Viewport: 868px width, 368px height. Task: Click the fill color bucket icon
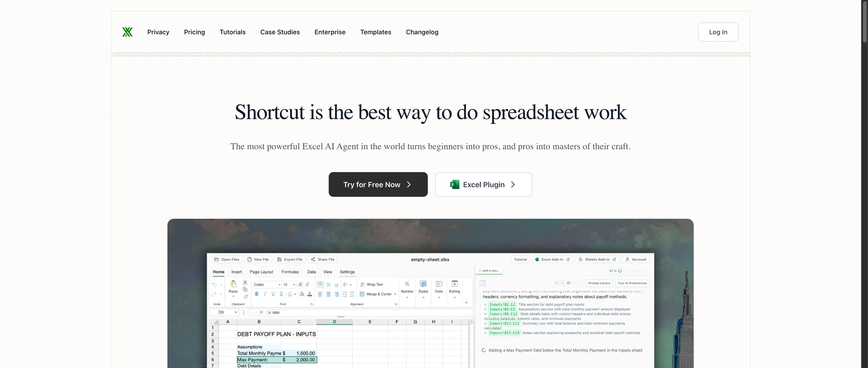tap(302, 294)
